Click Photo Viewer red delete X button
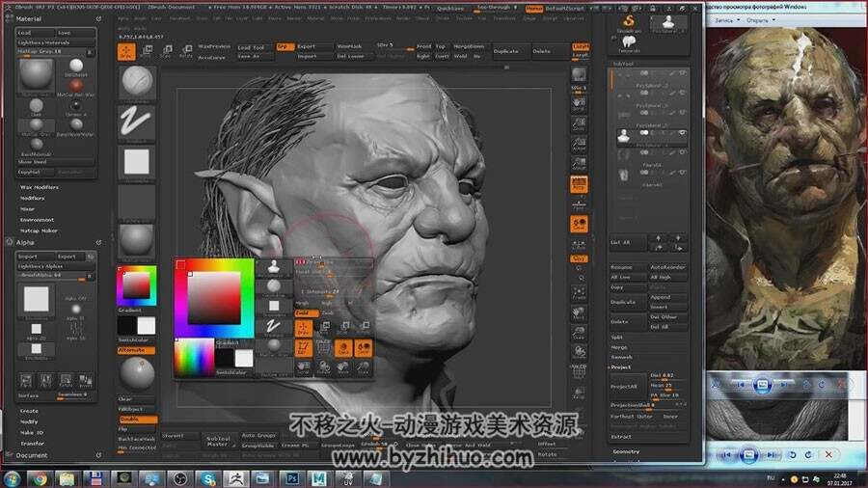Screen dimensions: 868x488 (x=828, y=455)
